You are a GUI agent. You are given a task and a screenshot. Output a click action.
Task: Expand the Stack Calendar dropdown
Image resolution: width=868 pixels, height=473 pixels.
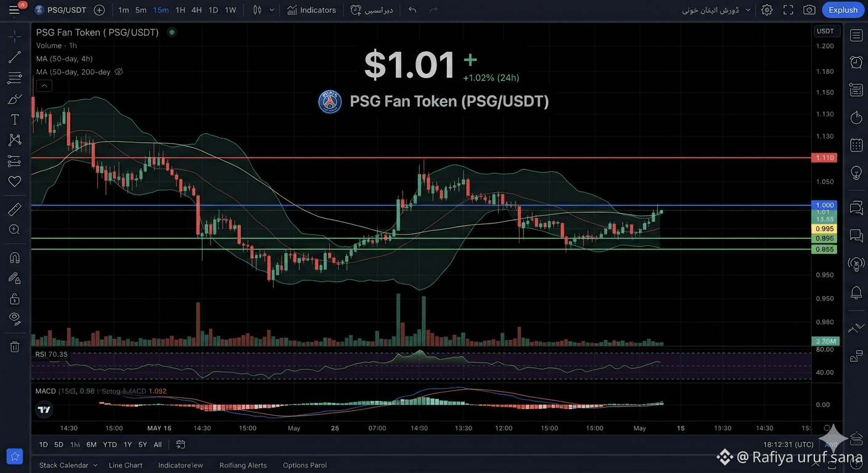[68, 465]
